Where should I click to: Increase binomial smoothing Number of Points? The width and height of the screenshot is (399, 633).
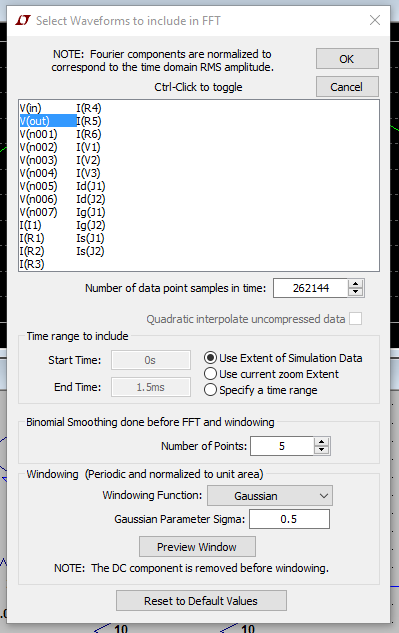(321, 442)
